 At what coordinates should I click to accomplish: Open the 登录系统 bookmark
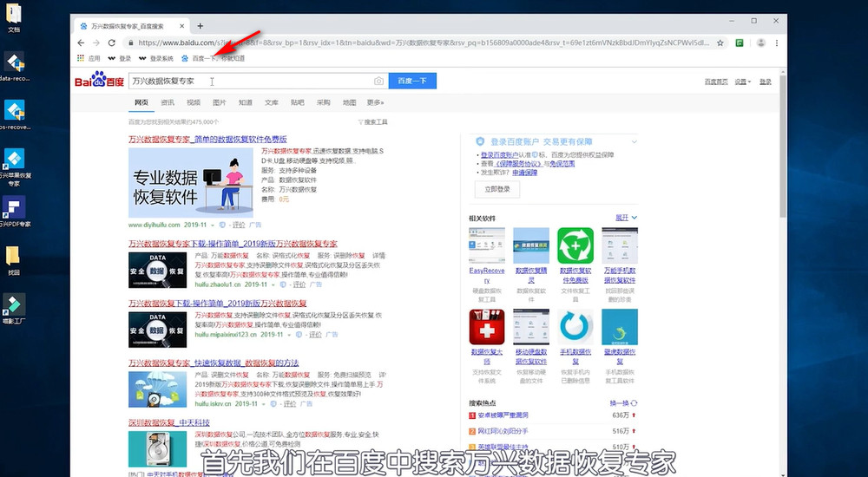pyautogui.click(x=156, y=58)
